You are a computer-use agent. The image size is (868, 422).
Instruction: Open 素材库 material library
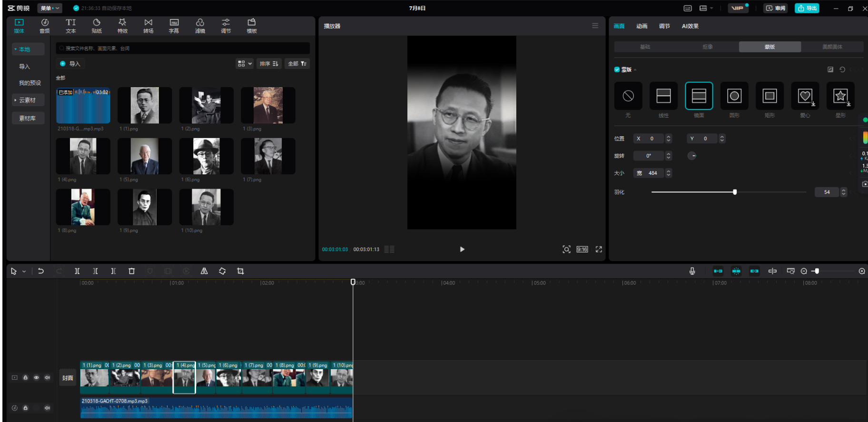tap(28, 118)
